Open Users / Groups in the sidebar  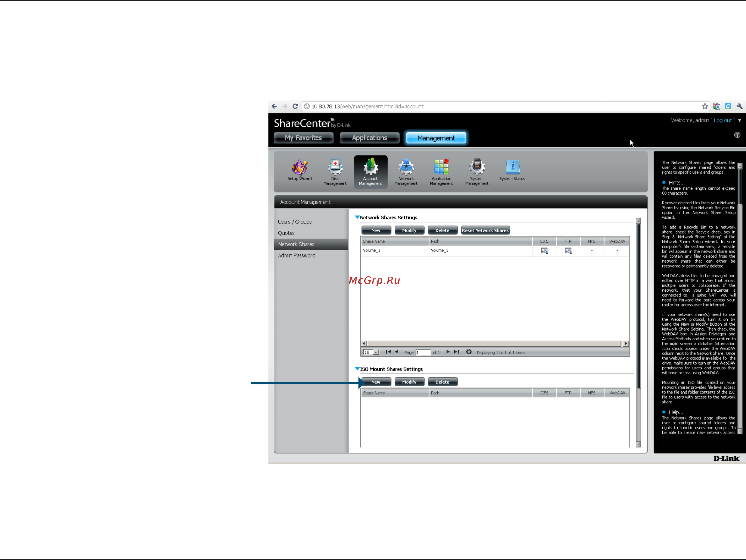294,222
